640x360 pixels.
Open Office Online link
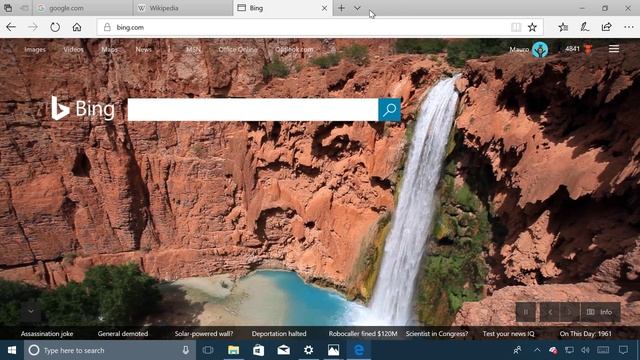point(238,50)
